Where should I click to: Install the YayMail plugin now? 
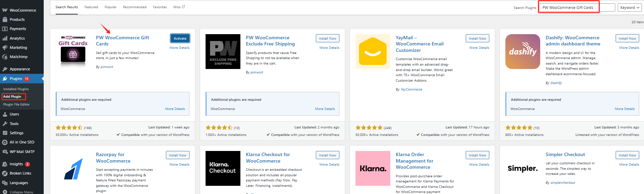[x=477, y=38]
